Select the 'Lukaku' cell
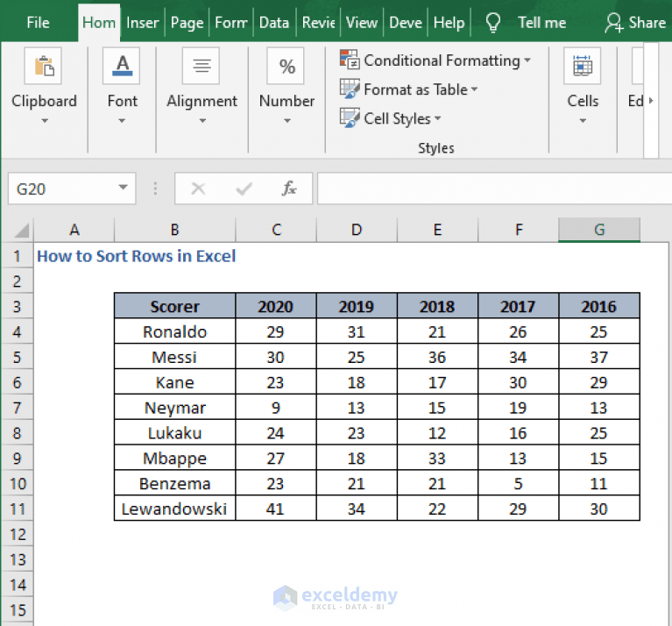 [175, 432]
